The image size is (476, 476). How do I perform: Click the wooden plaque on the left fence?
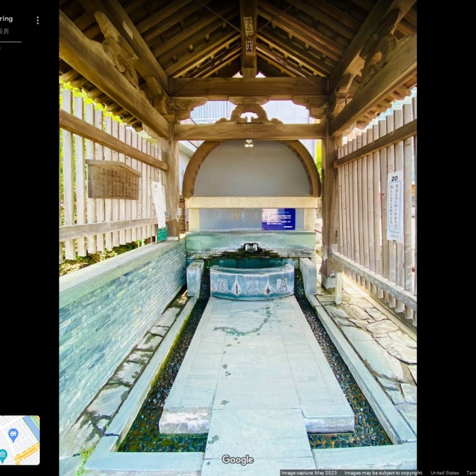pyautogui.click(x=113, y=180)
